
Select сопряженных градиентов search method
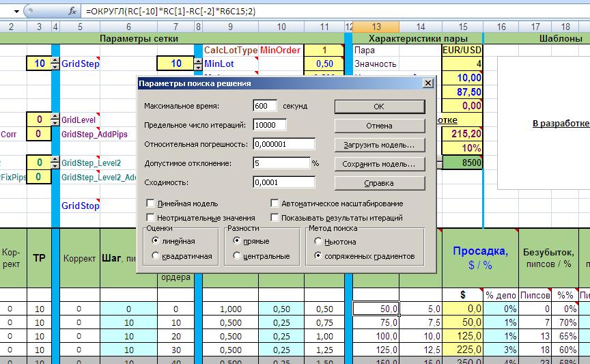pos(318,255)
